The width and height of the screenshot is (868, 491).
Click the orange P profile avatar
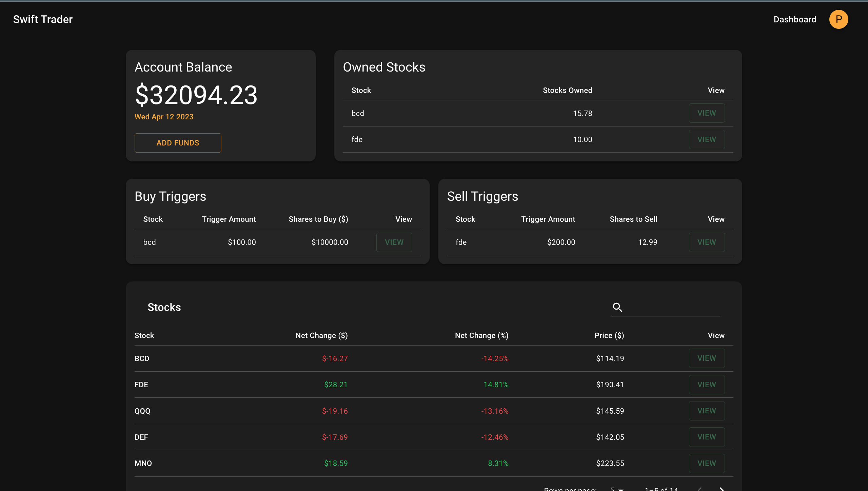point(839,19)
